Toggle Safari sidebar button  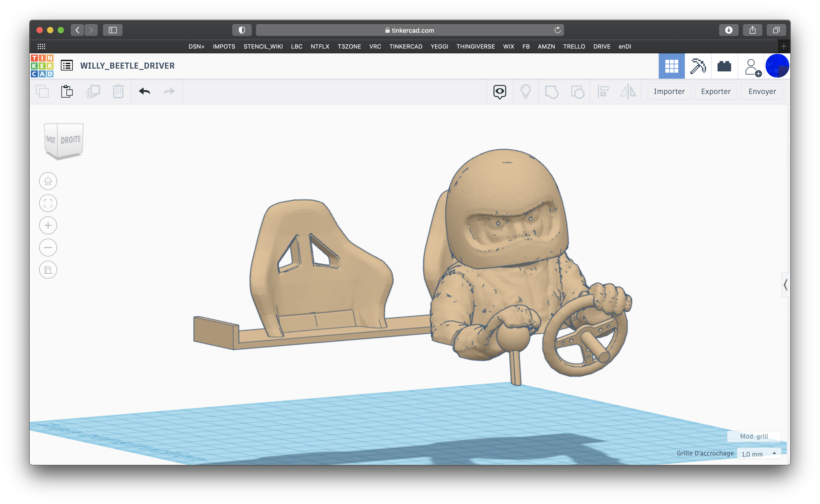tap(113, 30)
